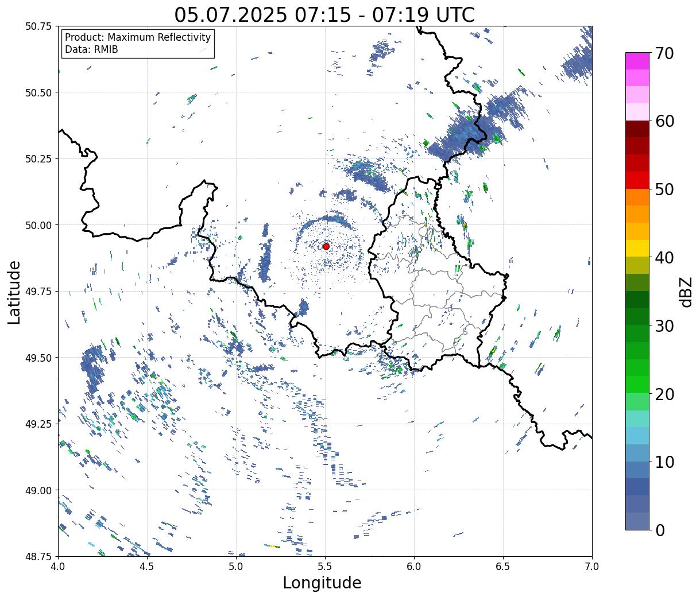Pick the dark maroon colorbar segment below 60
700x597 pixels.
click(x=637, y=129)
